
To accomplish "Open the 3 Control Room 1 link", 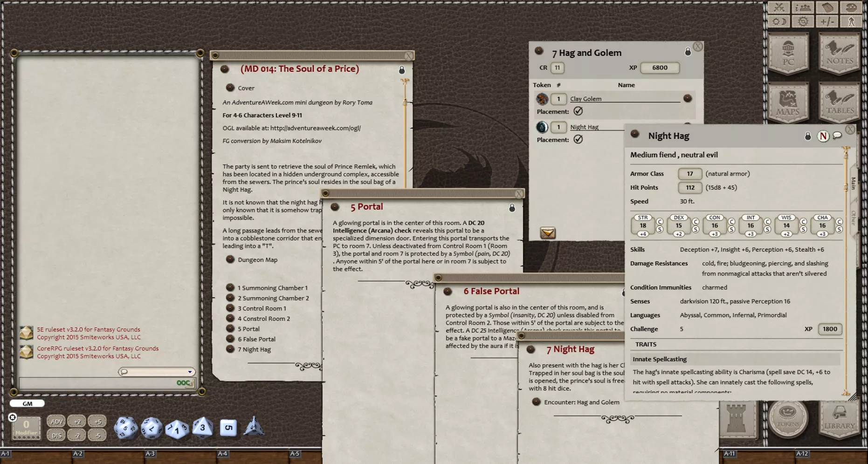I will pos(230,308).
